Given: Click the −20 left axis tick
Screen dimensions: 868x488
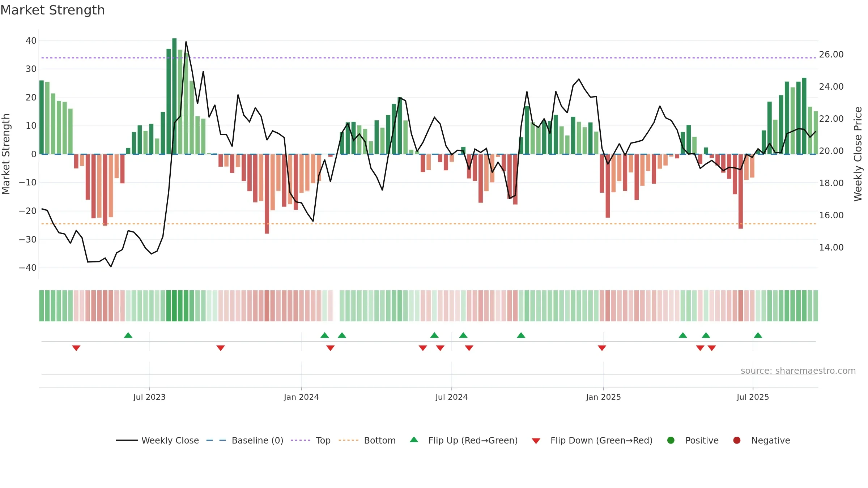Looking at the screenshot, I should tap(28, 211).
